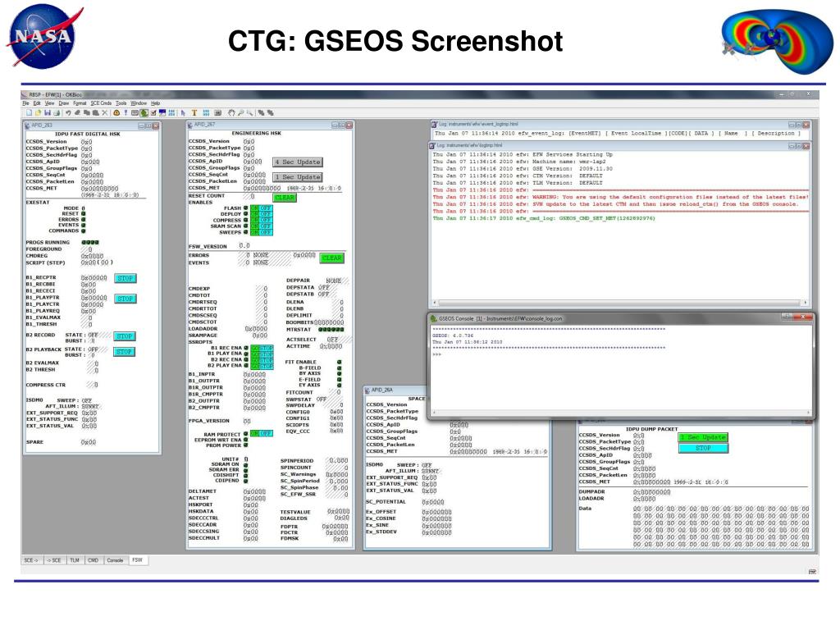
Task: Click CLEAR next to ERRORS
Action: (332, 258)
